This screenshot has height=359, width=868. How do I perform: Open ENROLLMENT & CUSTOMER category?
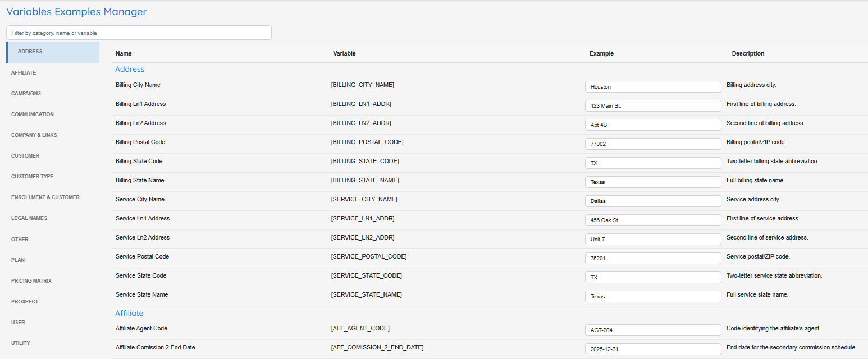(x=45, y=197)
